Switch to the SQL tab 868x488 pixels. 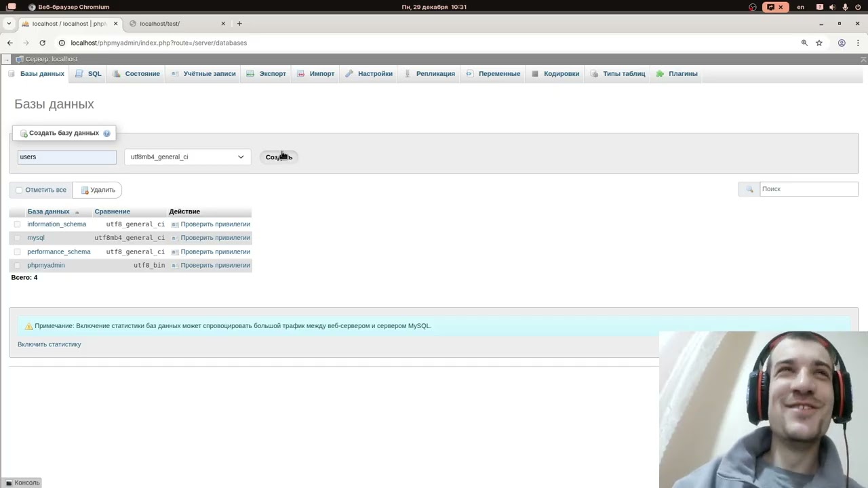88,74
